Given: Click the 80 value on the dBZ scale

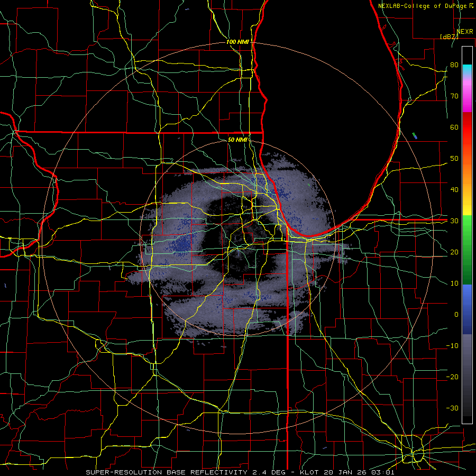Looking at the screenshot, I should 454,65.
